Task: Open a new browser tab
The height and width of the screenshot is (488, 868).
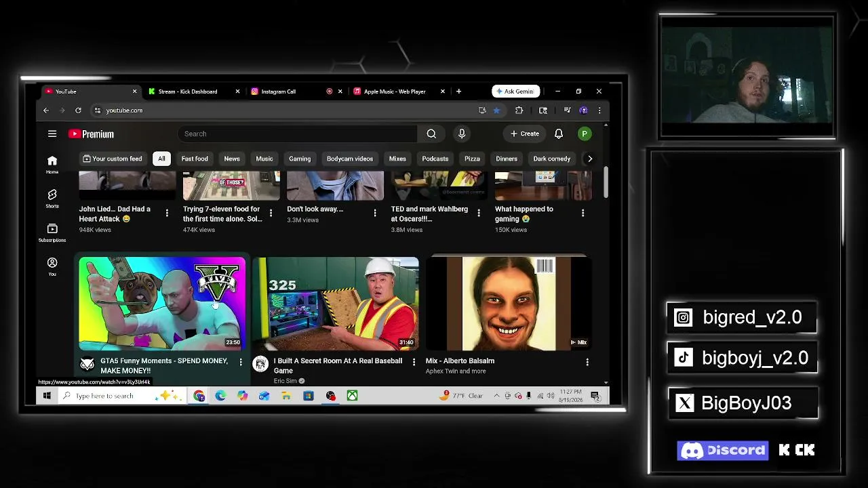Action: click(458, 91)
